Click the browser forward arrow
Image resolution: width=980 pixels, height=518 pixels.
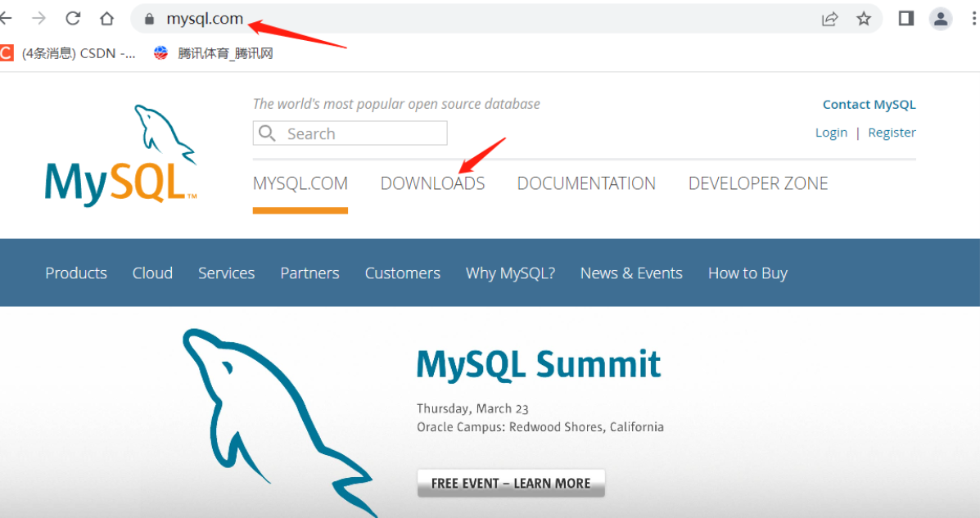click(x=38, y=19)
